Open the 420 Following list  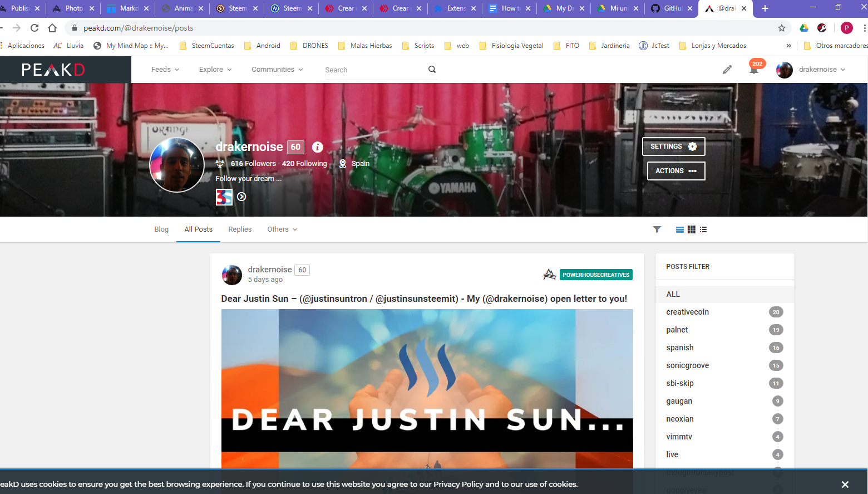tap(304, 164)
